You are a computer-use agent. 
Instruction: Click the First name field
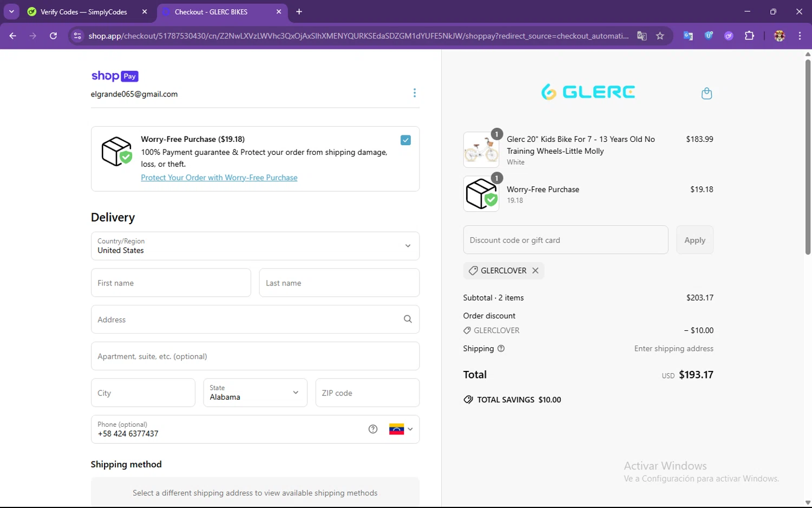pos(171,283)
